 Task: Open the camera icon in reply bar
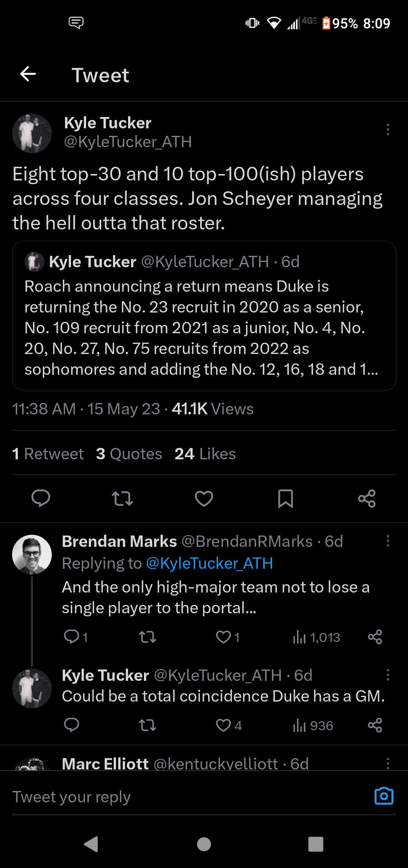coord(384,796)
